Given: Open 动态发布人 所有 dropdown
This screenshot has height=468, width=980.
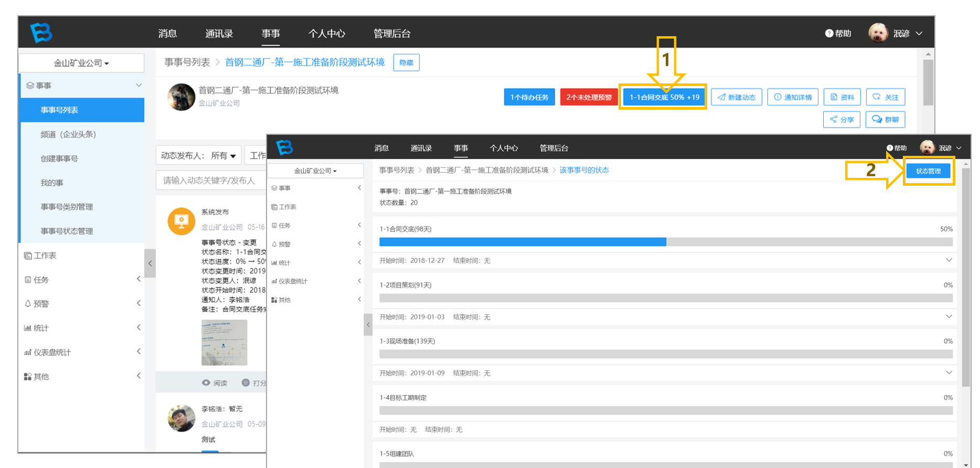Looking at the screenshot, I should [199, 155].
